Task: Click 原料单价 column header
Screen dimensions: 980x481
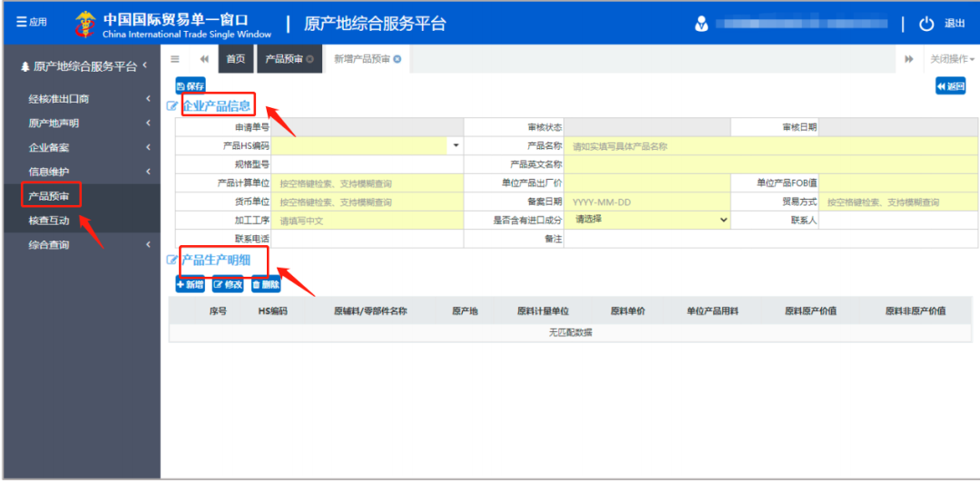Action: [x=628, y=311]
